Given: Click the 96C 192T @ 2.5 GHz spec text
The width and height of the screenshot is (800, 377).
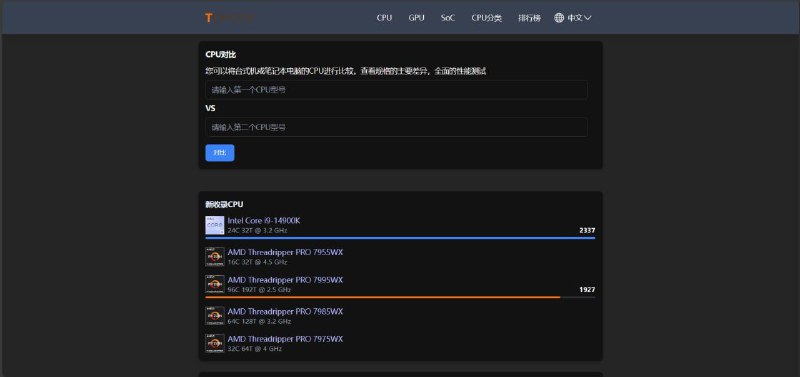Looking at the screenshot, I should coord(259,290).
